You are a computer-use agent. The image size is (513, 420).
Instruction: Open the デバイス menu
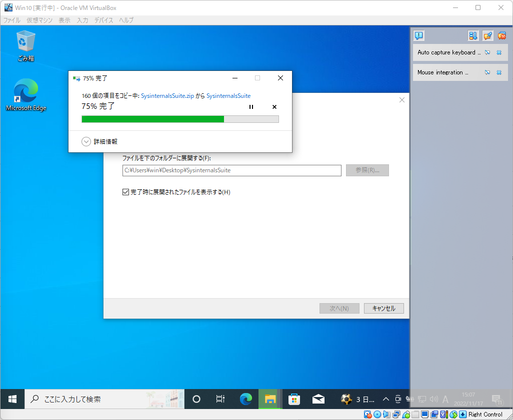(103, 20)
